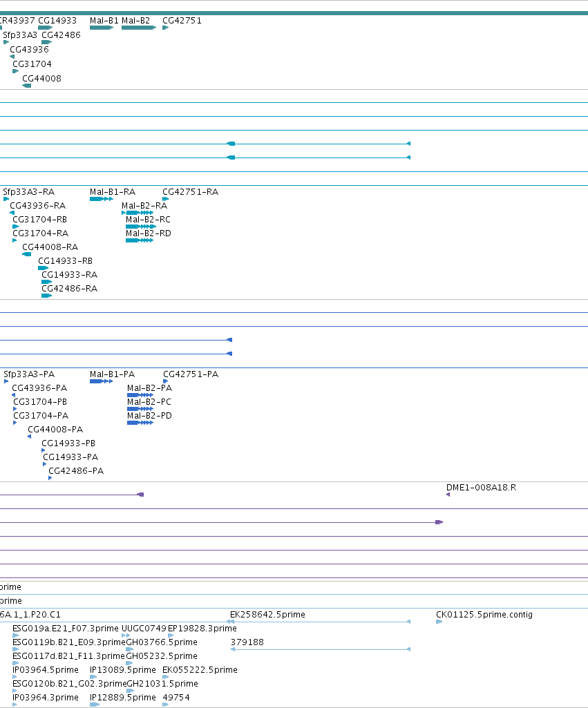Open transcript CG44008-RA
The height and width of the screenshot is (708, 588).
tap(50, 247)
